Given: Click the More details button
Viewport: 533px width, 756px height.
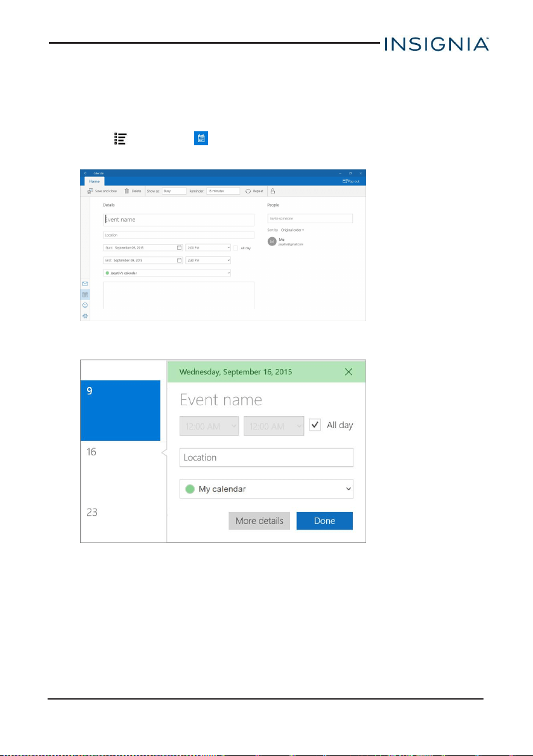Looking at the screenshot, I should 260,521.
